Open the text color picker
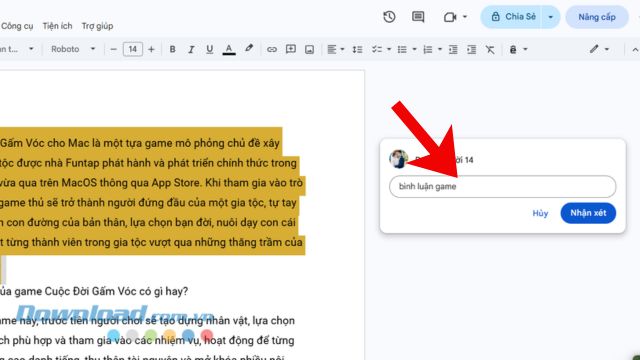Image resolution: width=640 pixels, height=360 pixels. click(x=229, y=49)
